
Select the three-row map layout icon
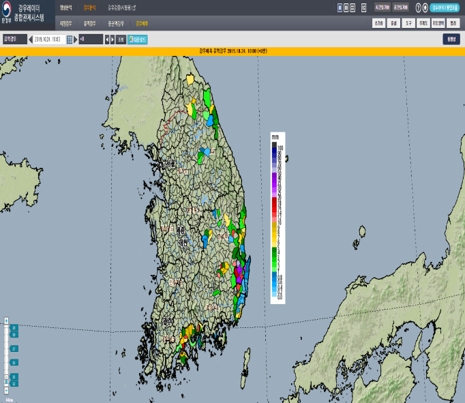point(352,8)
